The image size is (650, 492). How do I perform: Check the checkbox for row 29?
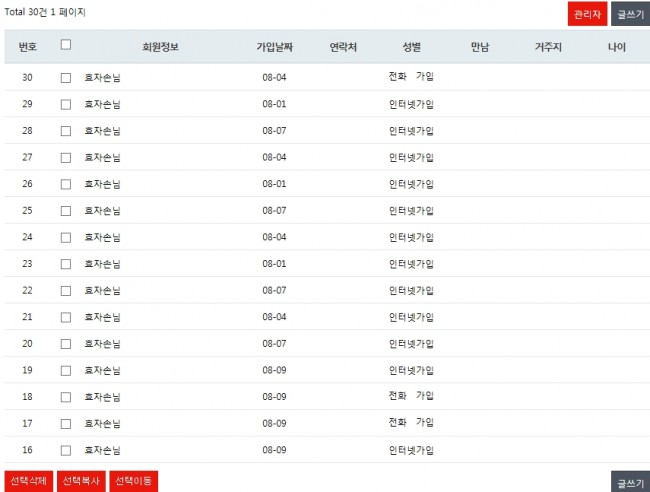(x=66, y=104)
